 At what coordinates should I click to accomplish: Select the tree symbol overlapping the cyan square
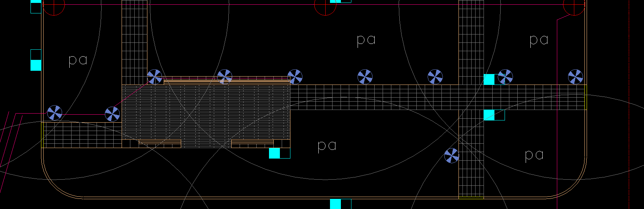(x=505, y=77)
